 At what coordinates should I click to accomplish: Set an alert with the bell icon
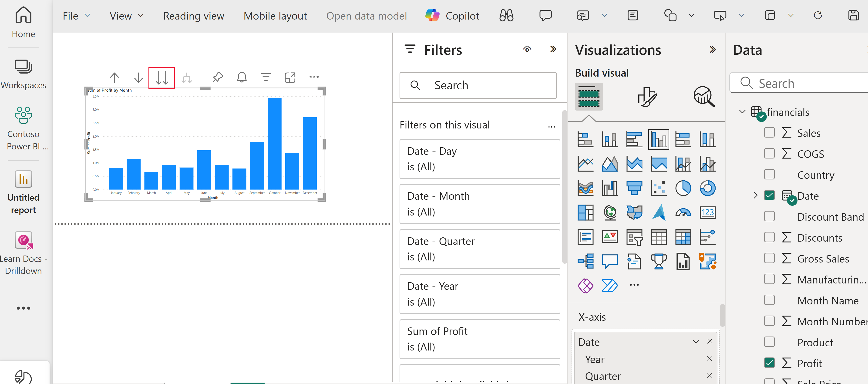point(242,77)
